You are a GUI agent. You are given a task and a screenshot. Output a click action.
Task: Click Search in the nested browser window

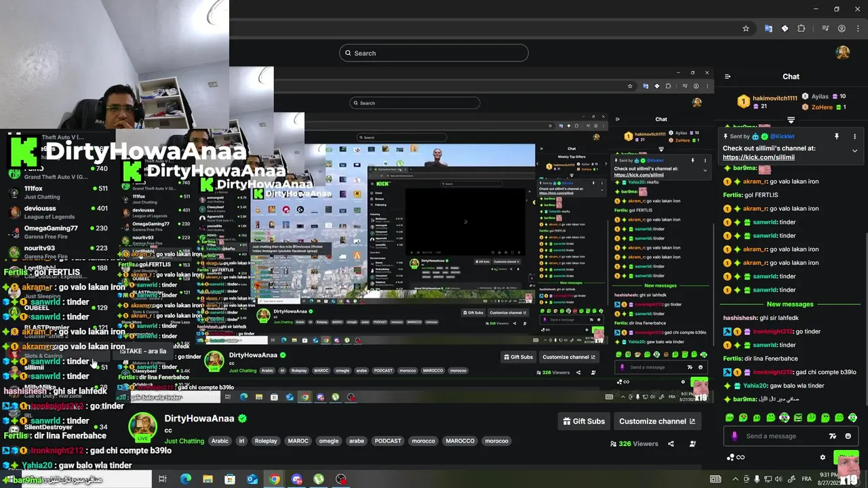[x=415, y=103]
